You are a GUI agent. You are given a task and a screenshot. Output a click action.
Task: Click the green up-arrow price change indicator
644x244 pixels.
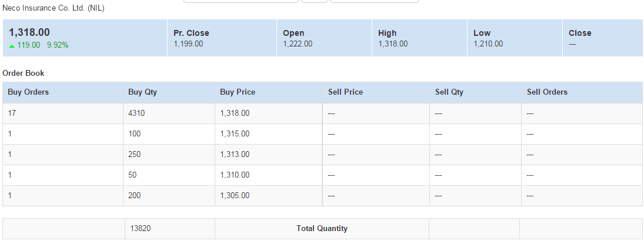coord(12,46)
